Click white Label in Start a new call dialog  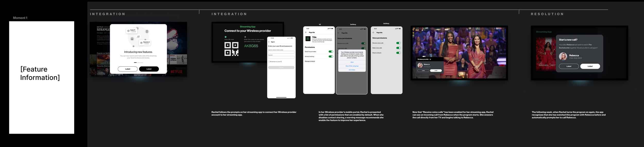pos(590,66)
